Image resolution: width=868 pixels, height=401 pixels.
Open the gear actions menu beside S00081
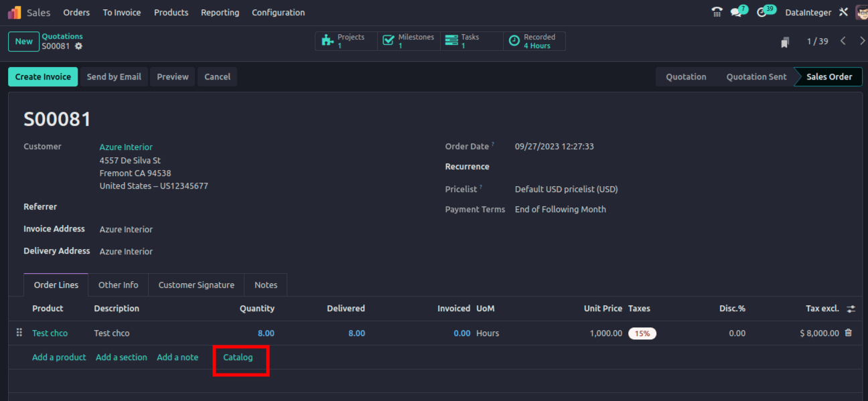[x=78, y=46]
